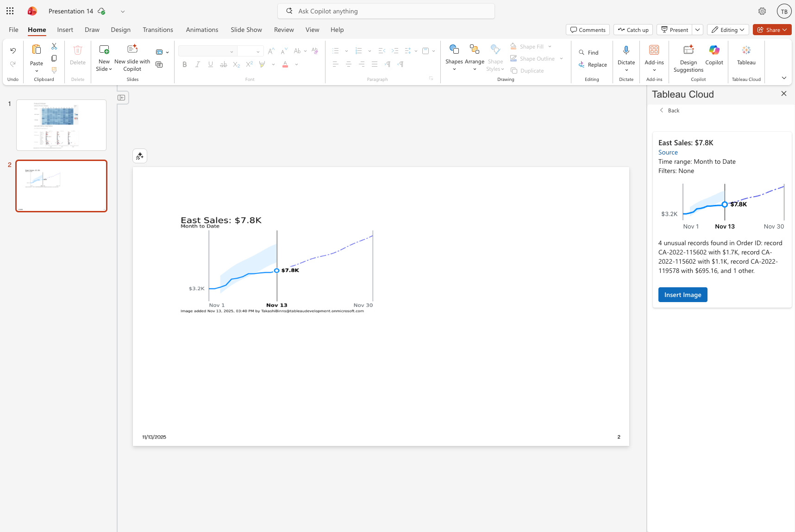795x532 pixels.
Task: Open the app launcher grid
Action: pyautogui.click(x=10, y=11)
